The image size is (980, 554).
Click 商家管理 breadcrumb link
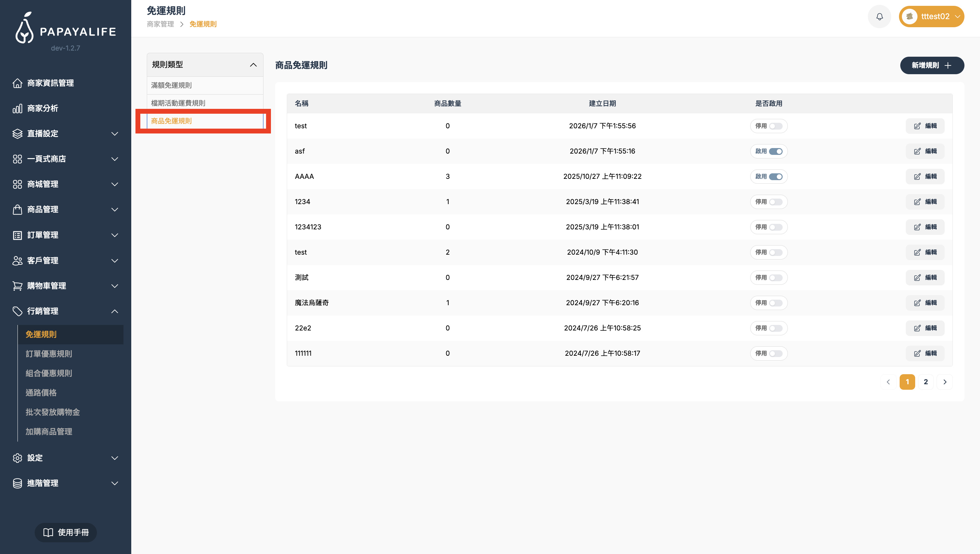[x=160, y=24]
